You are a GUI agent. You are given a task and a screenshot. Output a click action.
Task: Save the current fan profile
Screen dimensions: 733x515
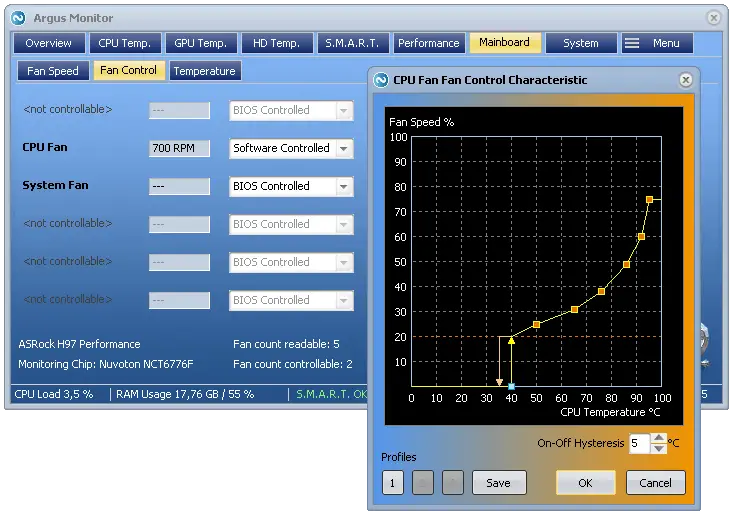[498, 483]
